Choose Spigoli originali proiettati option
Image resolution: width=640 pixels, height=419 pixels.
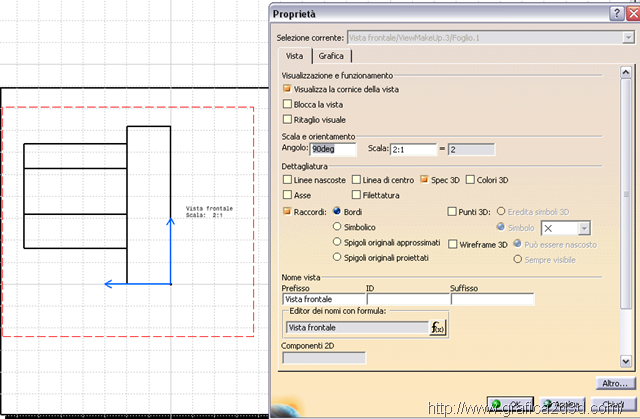click(x=336, y=257)
